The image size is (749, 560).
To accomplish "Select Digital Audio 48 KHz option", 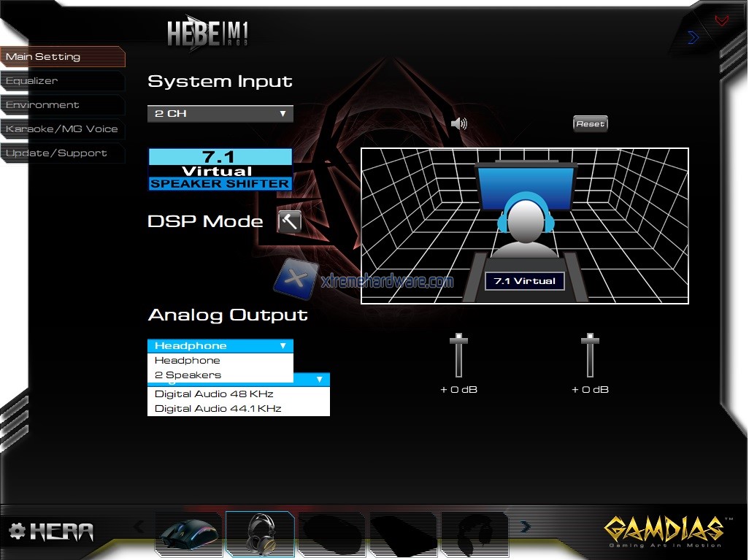I will click(214, 394).
